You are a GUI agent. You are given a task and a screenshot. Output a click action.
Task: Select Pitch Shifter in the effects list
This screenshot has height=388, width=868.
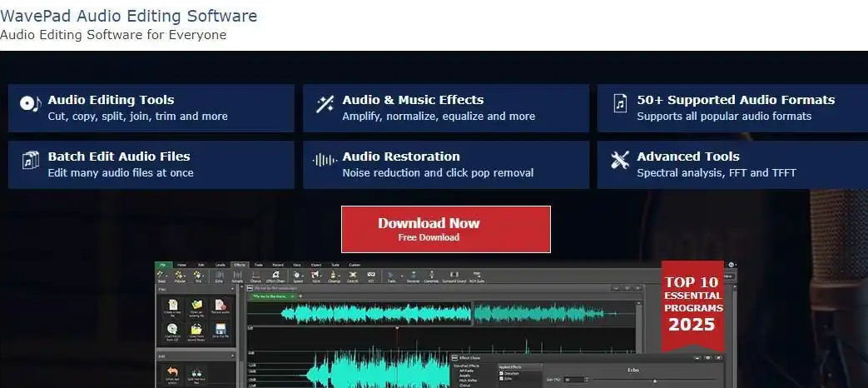pos(468,381)
